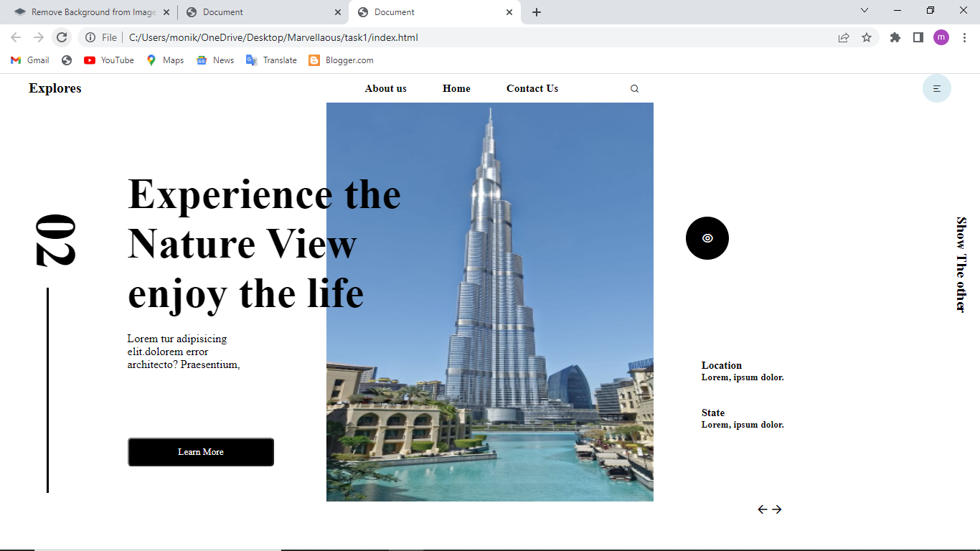Click the search magnifier icon in navbar

pyautogui.click(x=634, y=89)
